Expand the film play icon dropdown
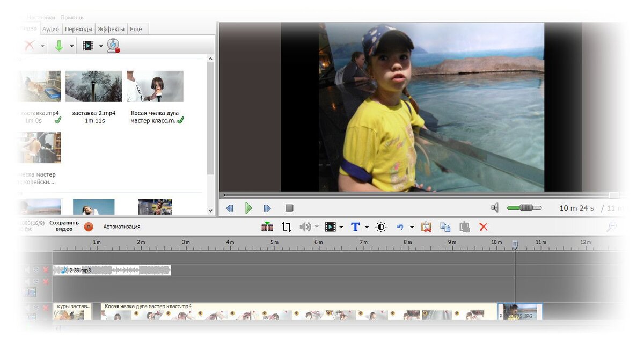 tap(100, 46)
